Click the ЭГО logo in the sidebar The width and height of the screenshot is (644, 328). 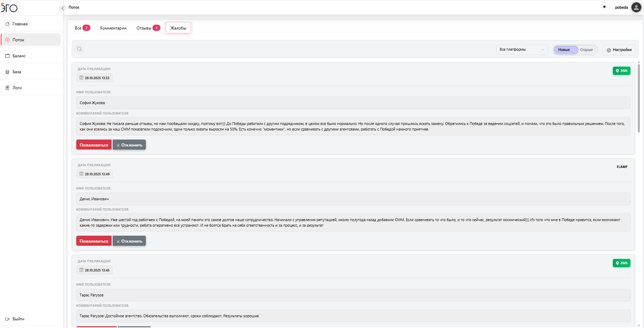click(x=9, y=8)
